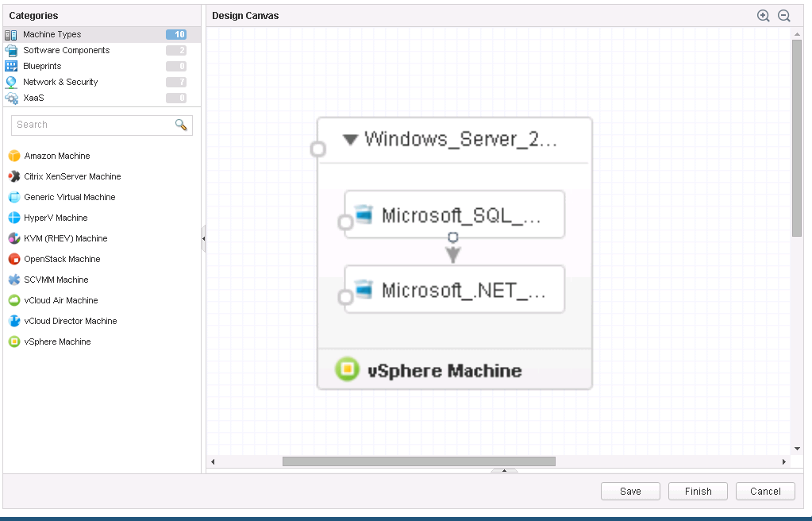Click the Microsoft_.NET component left connector handle

(345, 298)
